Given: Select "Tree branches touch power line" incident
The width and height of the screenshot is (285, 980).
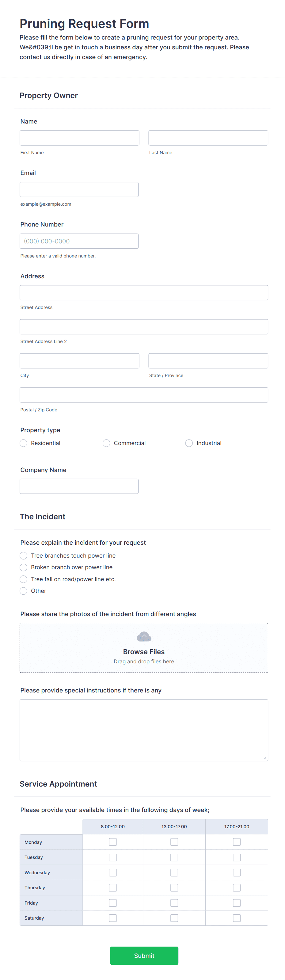Looking at the screenshot, I should pos(23,555).
